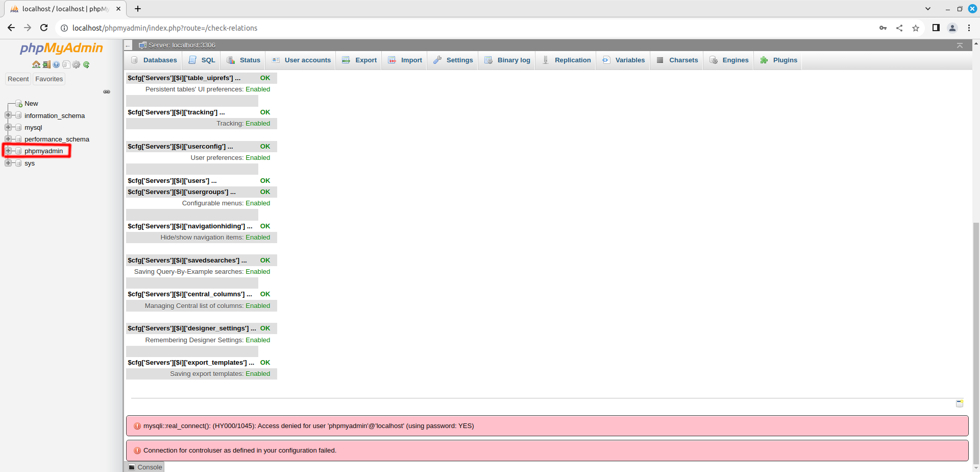
Task: Click the controluser connection failed error text
Action: pyautogui.click(x=240, y=450)
